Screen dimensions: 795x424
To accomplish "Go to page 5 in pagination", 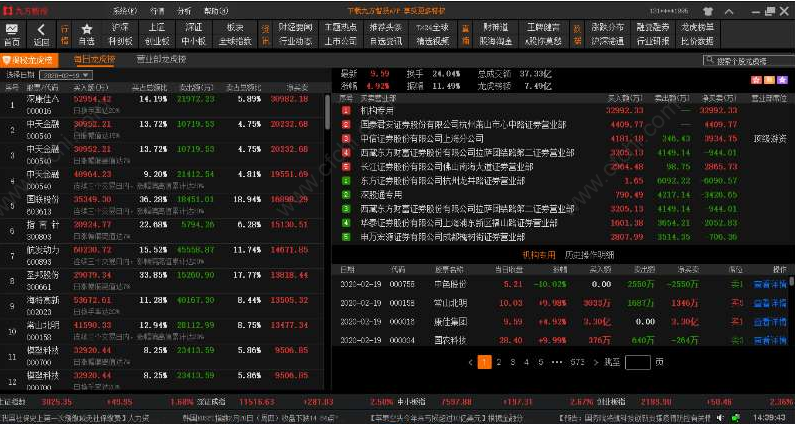I will tap(540, 362).
